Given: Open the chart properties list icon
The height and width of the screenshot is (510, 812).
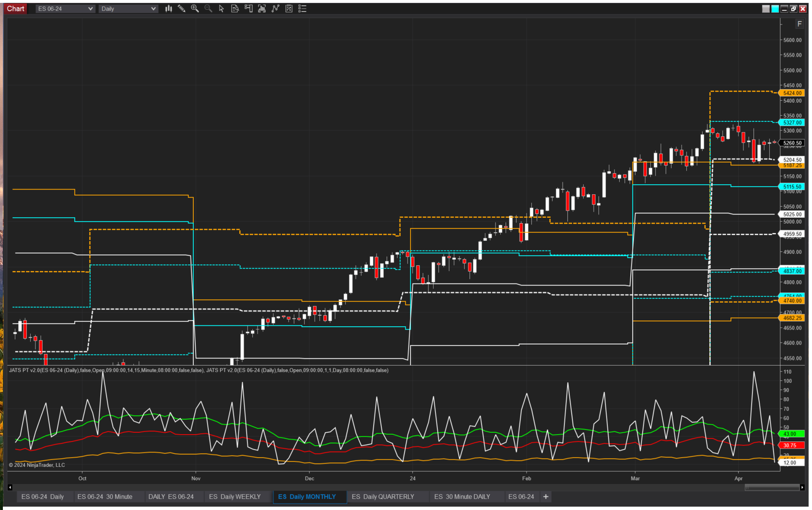Looking at the screenshot, I should [x=302, y=8].
